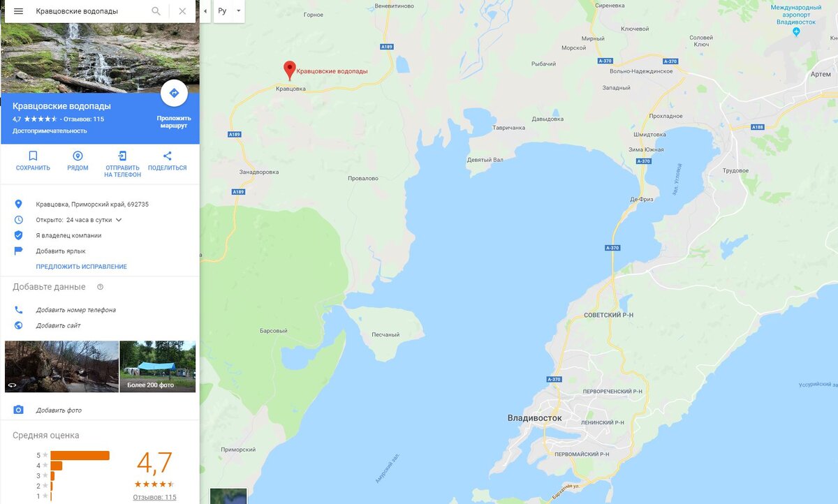Screen dimensions: 838x504
Task: Click ПРЕДЛОЖИТЬ ИСПРАВЛЕНИЕ link
Action: click(x=82, y=267)
